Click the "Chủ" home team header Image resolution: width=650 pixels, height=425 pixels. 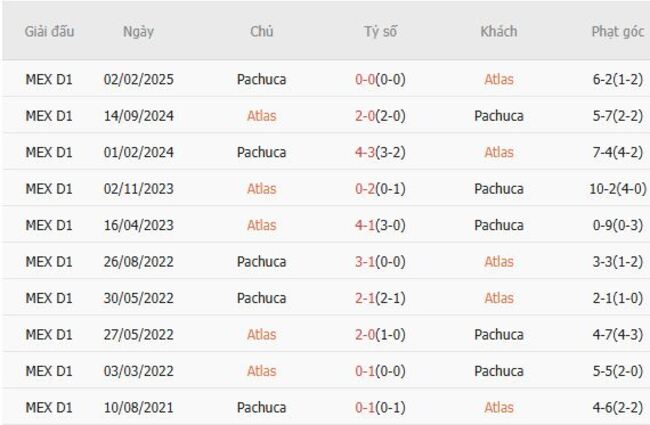262,31
